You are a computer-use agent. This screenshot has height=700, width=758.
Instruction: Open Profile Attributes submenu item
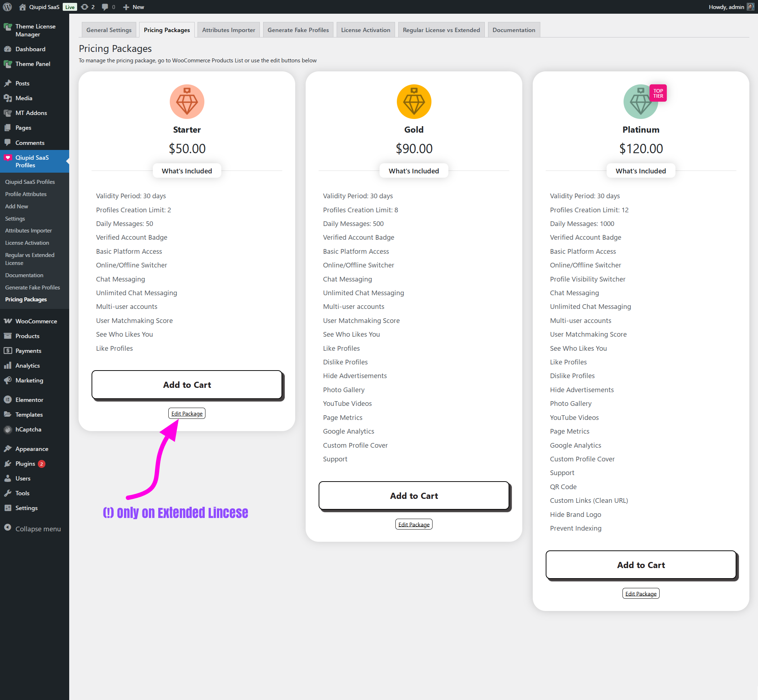(26, 194)
